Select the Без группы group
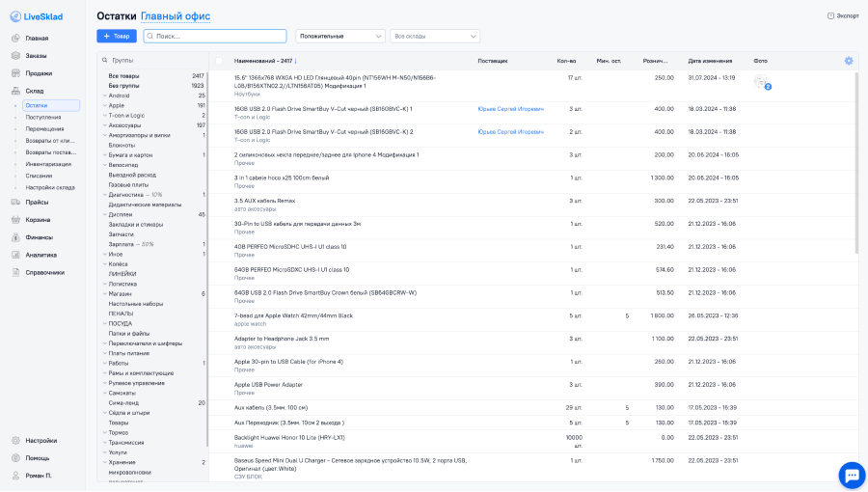This screenshot has height=492, width=868. click(124, 86)
